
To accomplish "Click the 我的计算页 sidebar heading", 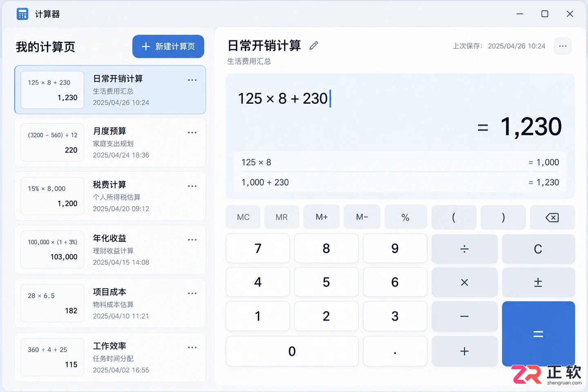I will click(x=45, y=47).
